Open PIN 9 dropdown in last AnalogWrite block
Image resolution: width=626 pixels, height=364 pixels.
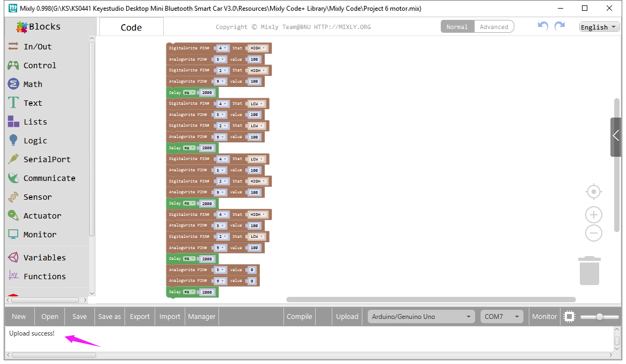pyautogui.click(x=220, y=281)
